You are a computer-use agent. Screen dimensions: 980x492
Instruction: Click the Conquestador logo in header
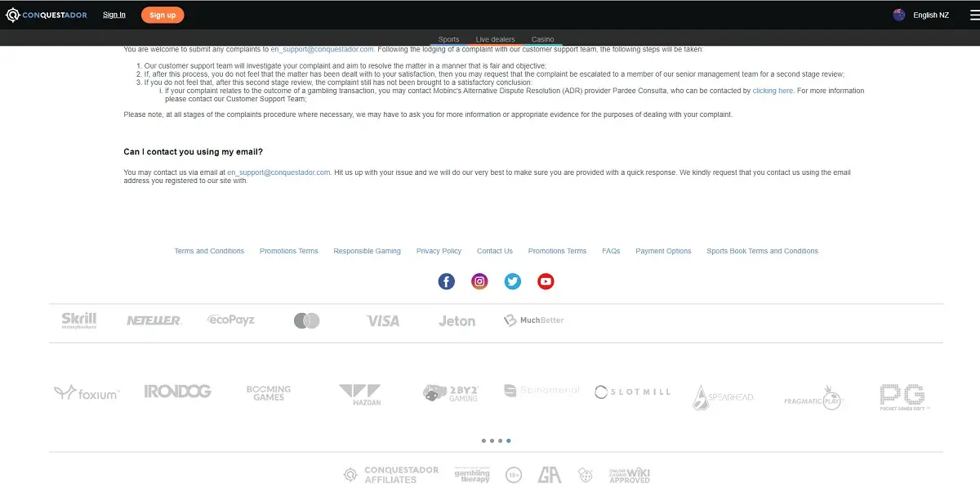47,15
